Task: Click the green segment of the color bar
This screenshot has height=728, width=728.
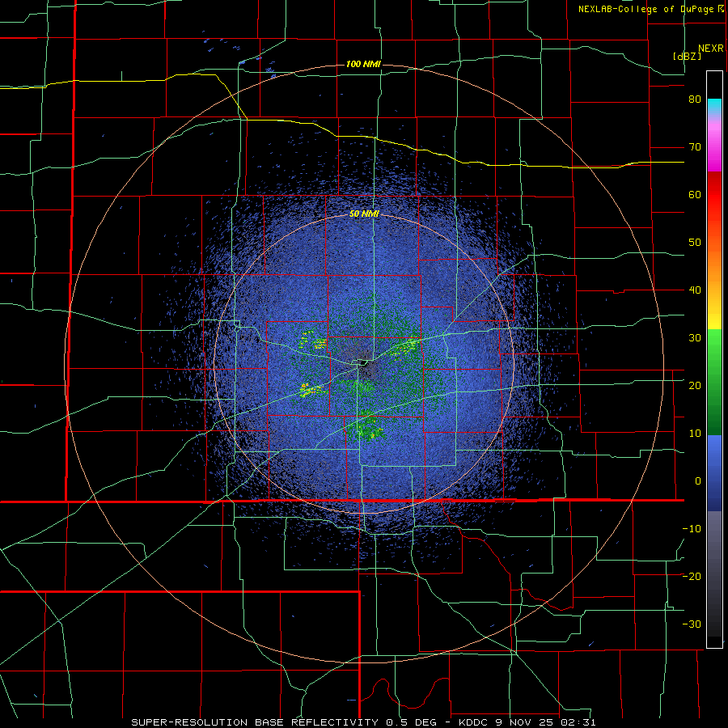Action: [714, 382]
